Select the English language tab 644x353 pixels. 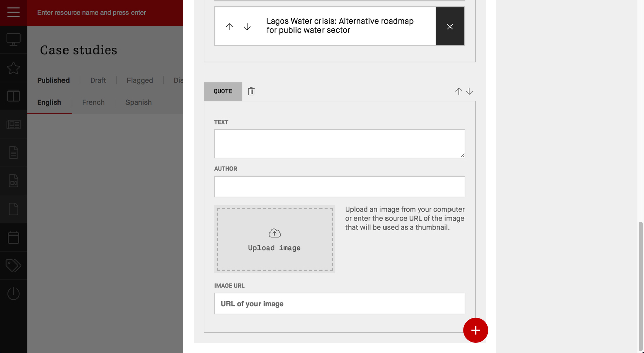click(49, 102)
